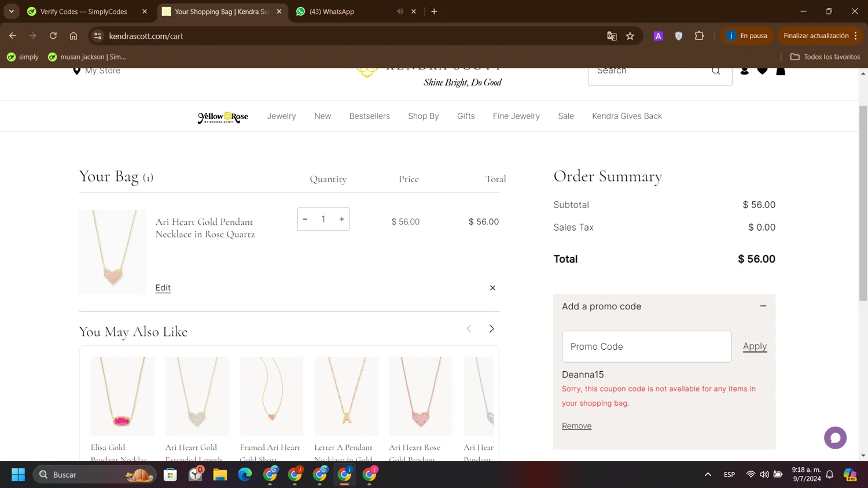Open Elisa Gold Pendant Necklace thumbnail
This screenshot has width=868, height=488.
(x=122, y=396)
